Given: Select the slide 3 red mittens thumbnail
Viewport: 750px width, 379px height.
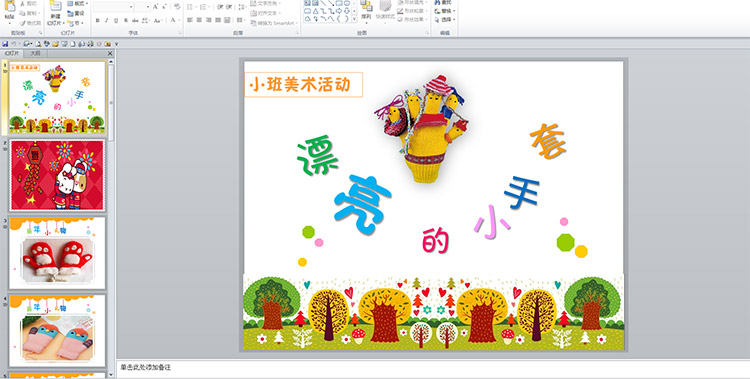Looking at the screenshot, I should click(57, 253).
